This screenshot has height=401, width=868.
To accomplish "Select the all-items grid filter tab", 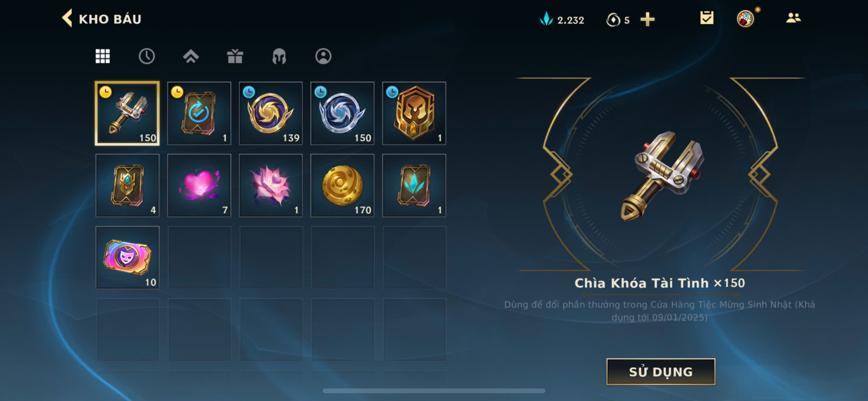I will [x=102, y=56].
